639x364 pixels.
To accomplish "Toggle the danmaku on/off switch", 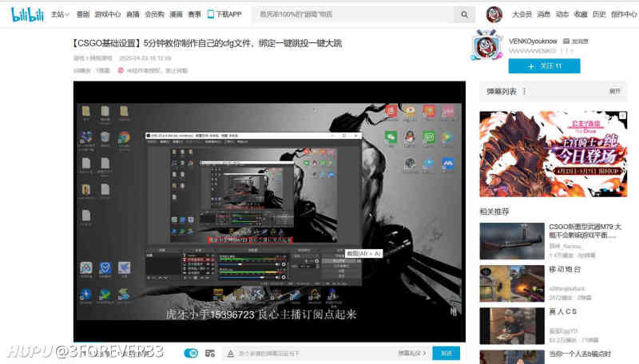I will [191, 353].
